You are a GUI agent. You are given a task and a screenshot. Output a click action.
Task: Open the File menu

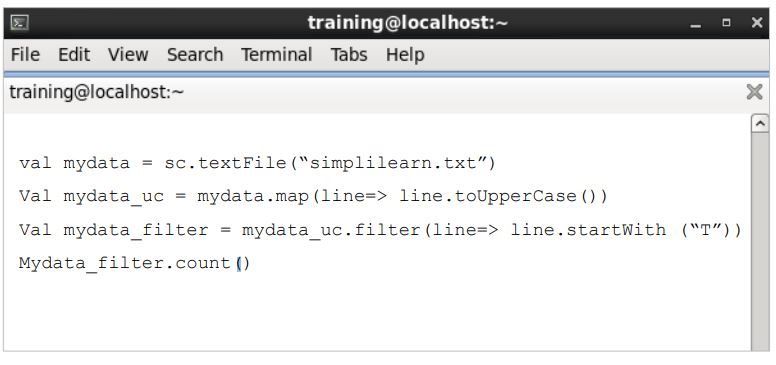pyautogui.click(x=25, y=54)
